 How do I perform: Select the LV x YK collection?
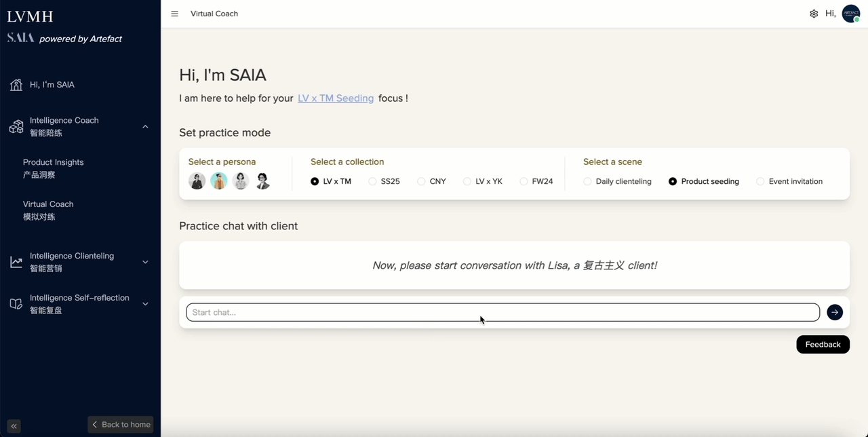coord(483,181)
